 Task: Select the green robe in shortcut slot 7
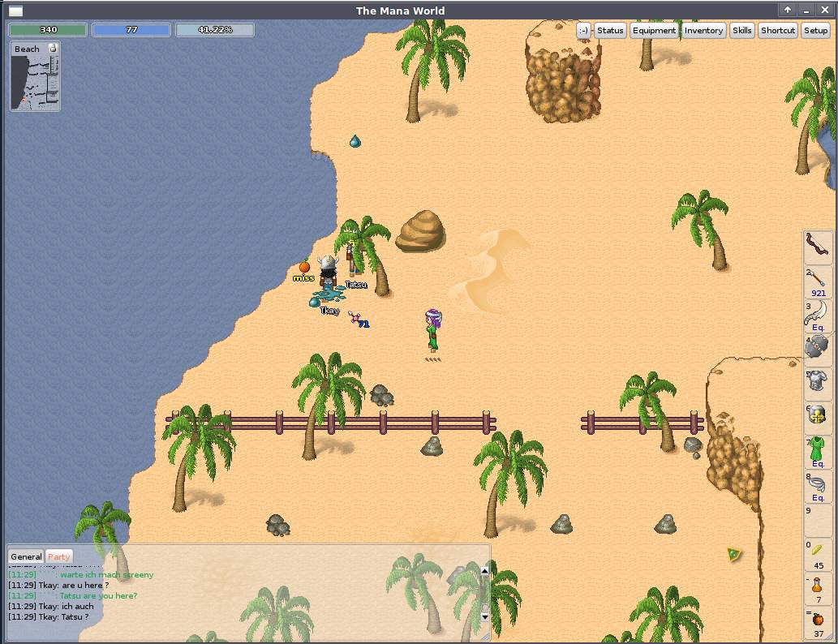(x=818, y=452)
